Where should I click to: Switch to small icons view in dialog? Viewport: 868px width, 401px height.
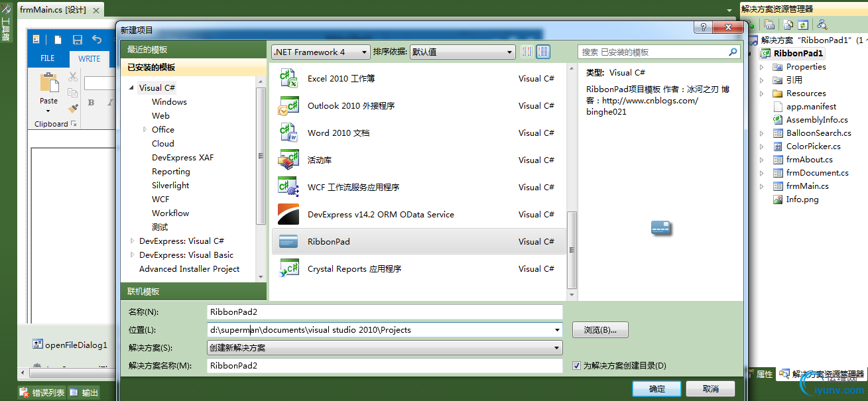pyautogui.click(x=527, y=52)
